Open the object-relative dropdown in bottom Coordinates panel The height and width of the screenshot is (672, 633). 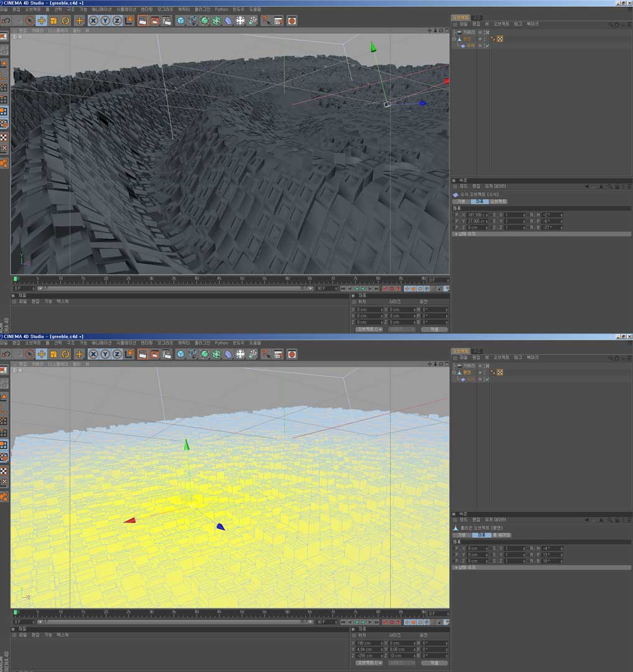point(369,663)
